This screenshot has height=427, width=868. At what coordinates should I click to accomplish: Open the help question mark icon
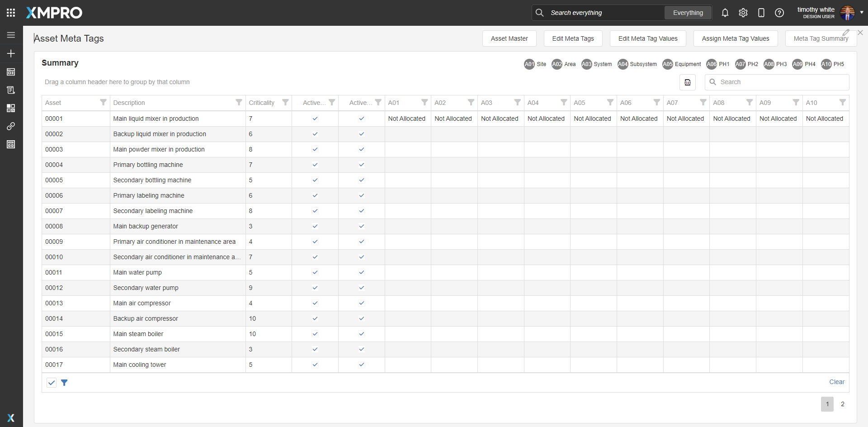tap(779, 13)
